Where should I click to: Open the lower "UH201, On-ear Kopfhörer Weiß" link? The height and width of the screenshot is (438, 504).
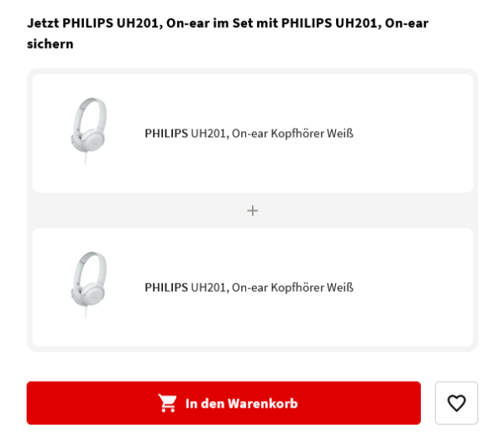(271, 288)
